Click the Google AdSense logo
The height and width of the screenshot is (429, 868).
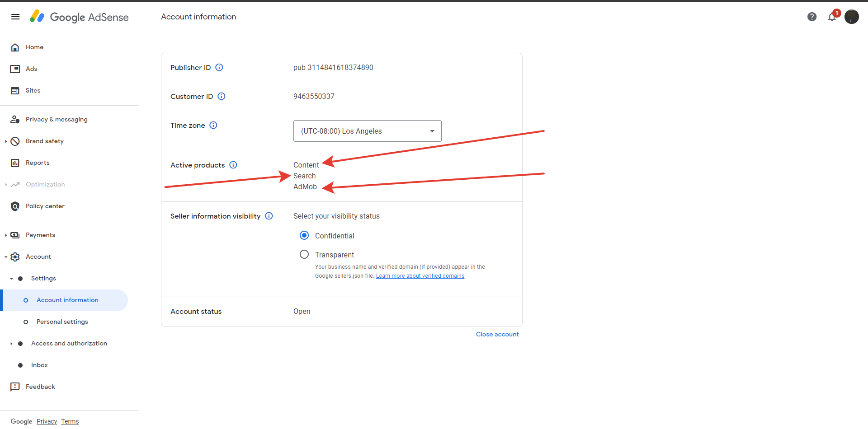(79, 17)
